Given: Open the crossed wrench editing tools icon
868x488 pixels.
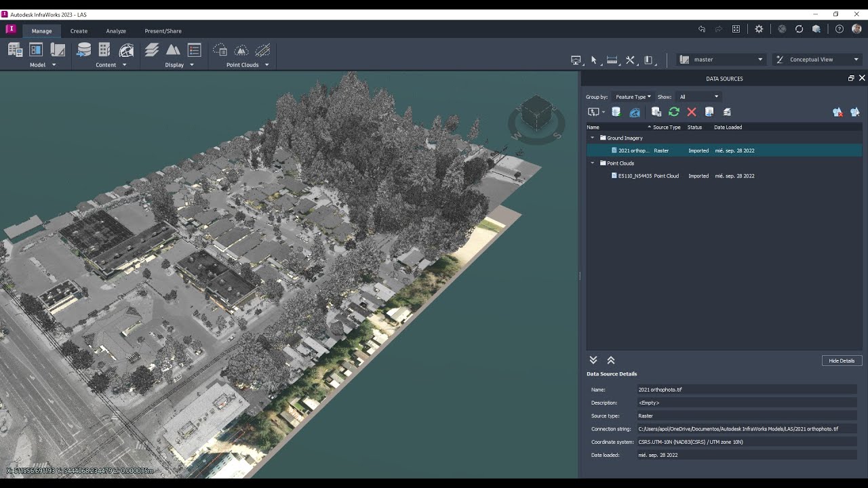Looking at the screenshot, I should [631, 60].
